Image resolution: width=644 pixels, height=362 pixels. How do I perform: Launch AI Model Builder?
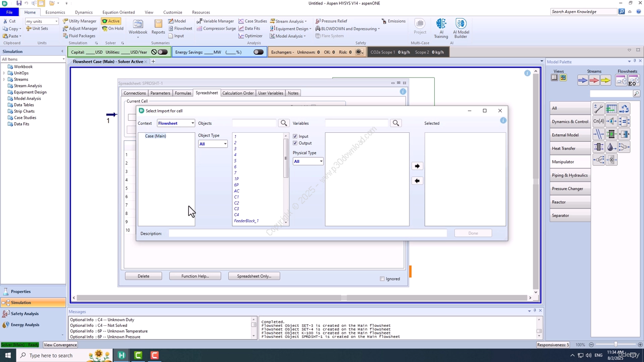coord(460,29)
